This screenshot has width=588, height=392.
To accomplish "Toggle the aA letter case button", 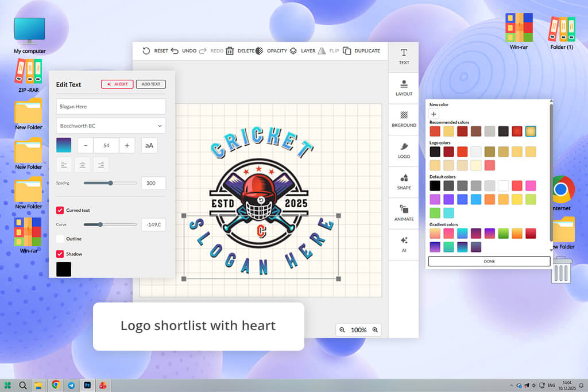I will [149, 145].
